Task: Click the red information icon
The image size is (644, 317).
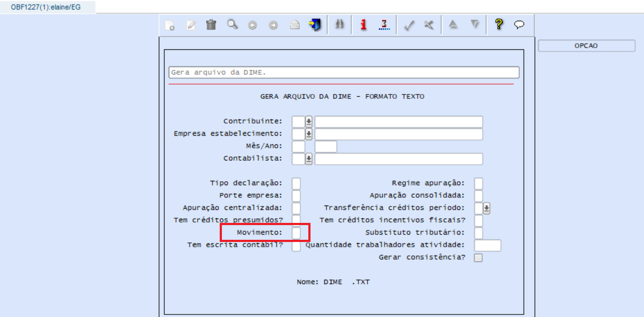Action: click(x=363, y=25)
